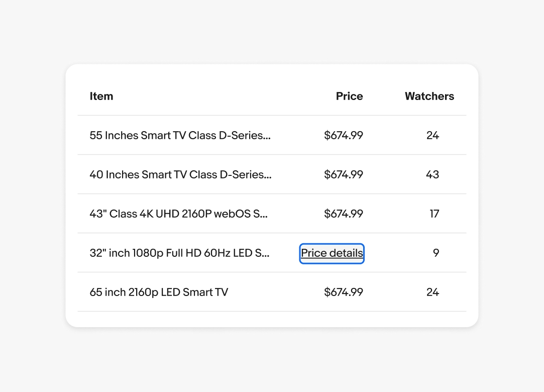Click the Item column header
The width and height of the screenshot is (544, 392).
click(x=101, y=96)
